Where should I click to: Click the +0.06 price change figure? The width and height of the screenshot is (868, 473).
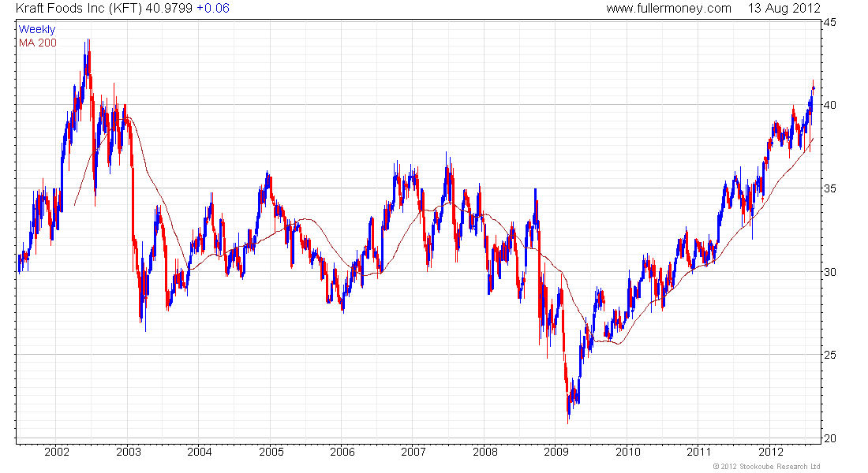point(212,9)
